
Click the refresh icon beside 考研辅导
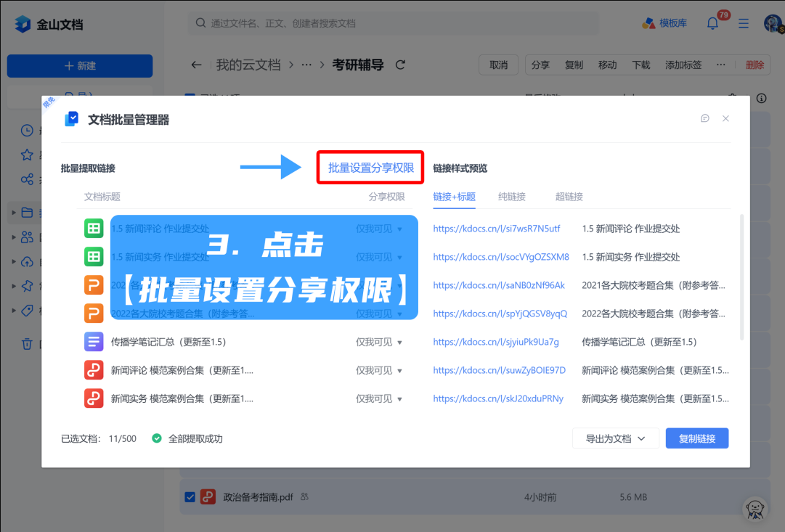click(400, 65)
